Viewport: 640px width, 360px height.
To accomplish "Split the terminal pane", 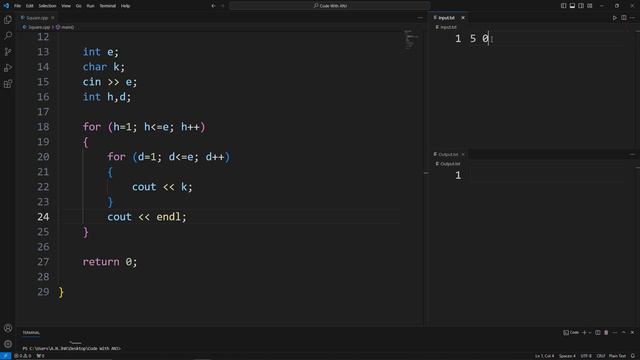I will (x=598, y=333).
